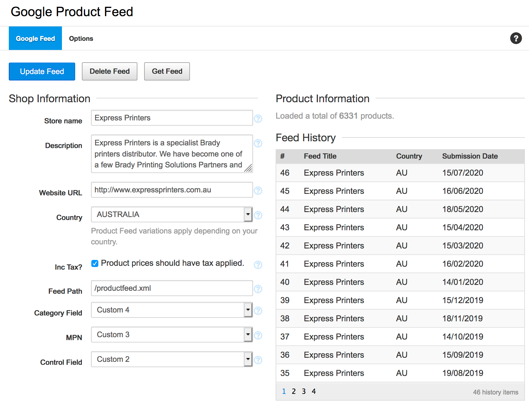
Task: Show help for Store name field
Action: 258,119
